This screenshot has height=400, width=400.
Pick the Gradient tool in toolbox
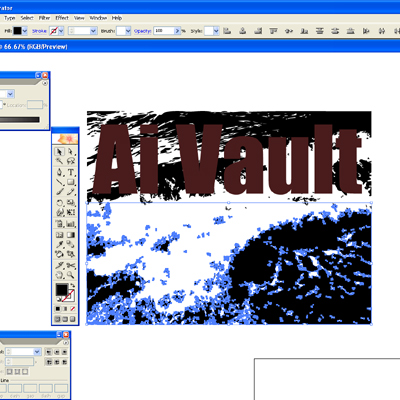[x=71, y=235]
